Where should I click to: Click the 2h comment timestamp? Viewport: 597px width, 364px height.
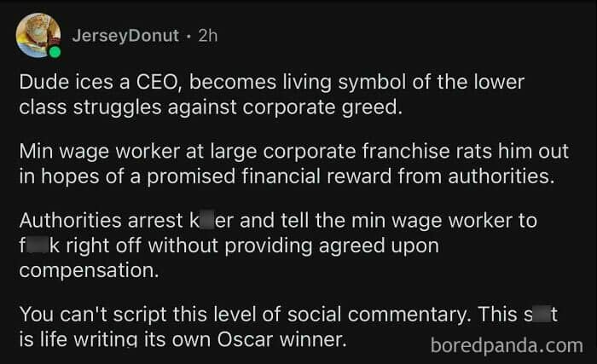(x=208, y=36)
